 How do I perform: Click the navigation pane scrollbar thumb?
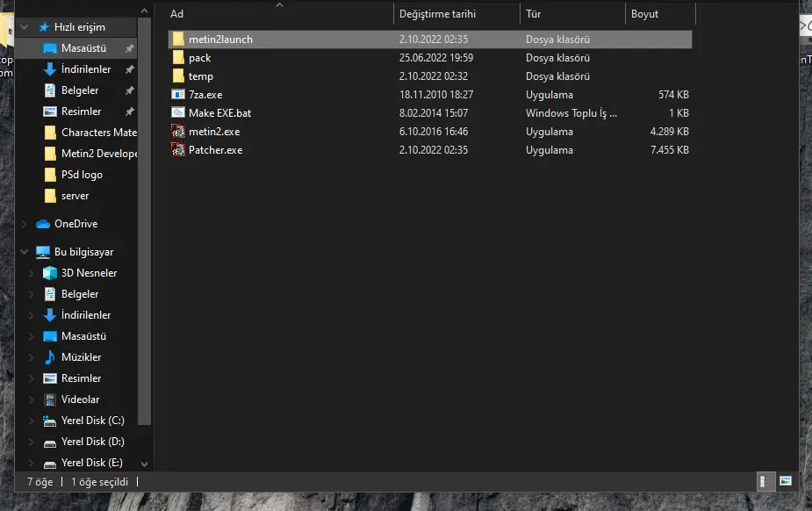click(x=145, y=221)
